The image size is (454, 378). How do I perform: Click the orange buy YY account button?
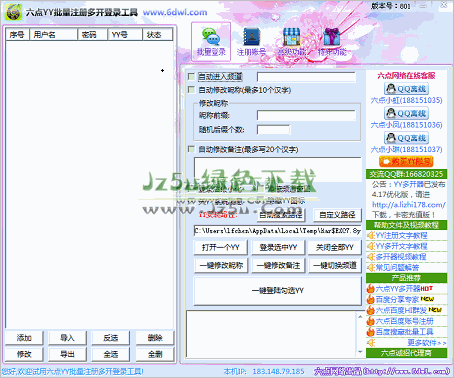tap(406, 162)
